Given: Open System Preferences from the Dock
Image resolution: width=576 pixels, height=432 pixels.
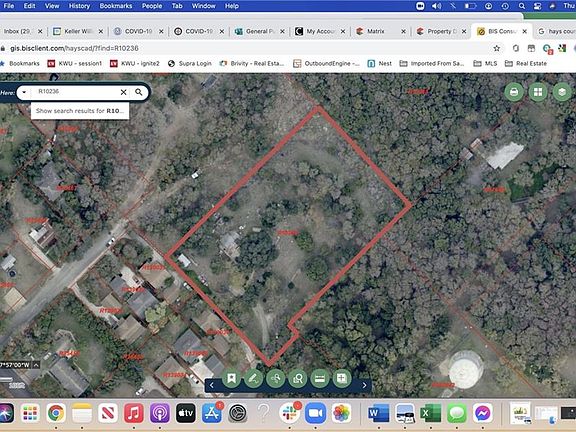Looking at the screenshot, I should tap(238, 413).
